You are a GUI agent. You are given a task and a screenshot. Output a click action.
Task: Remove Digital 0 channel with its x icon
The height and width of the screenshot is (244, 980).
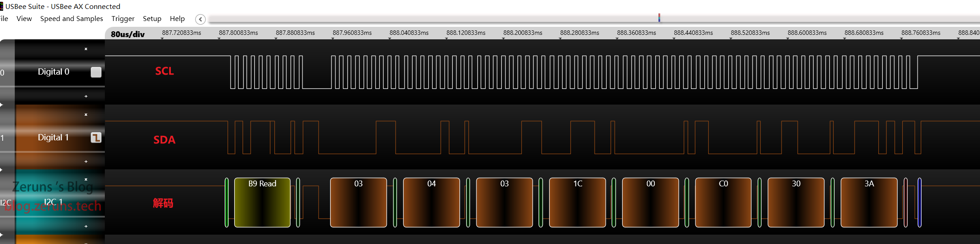(86, 49)
